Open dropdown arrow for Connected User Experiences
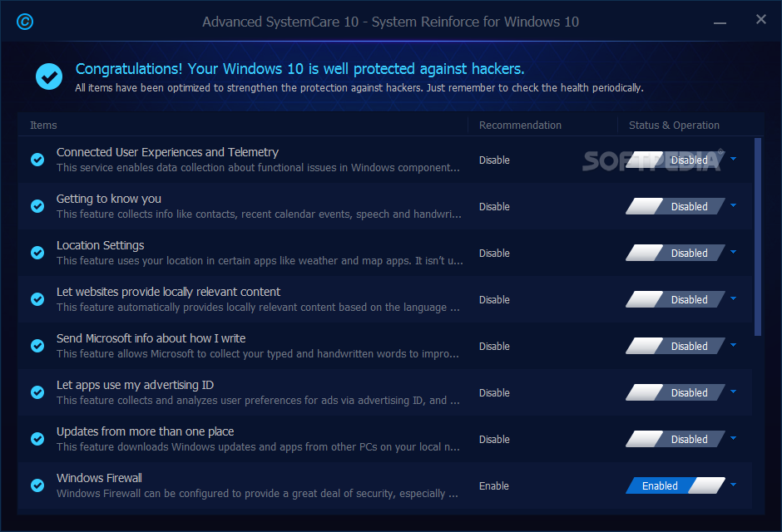The width and height of the screenshot is (782, 532). (733, 159)
